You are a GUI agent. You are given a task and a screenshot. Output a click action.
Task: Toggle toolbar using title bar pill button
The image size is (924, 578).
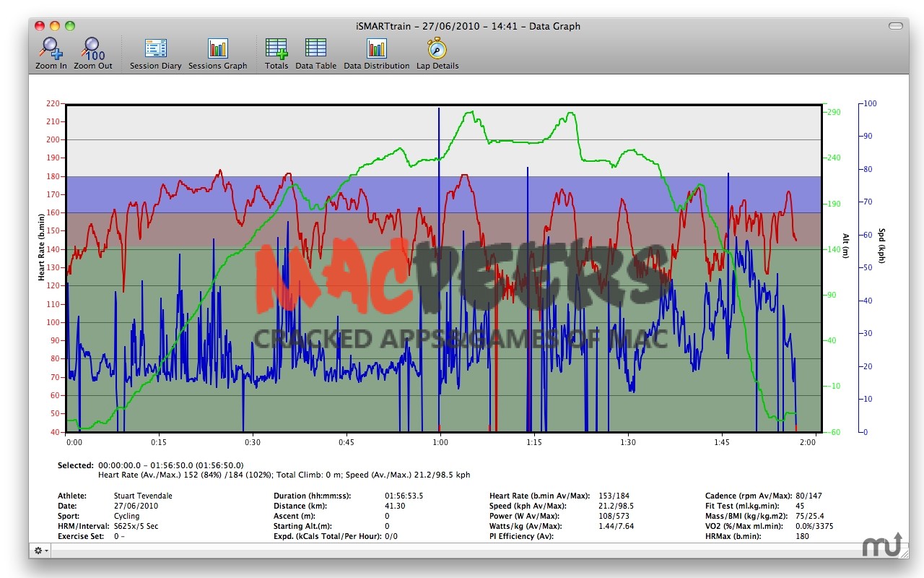(x=895, y=26)
